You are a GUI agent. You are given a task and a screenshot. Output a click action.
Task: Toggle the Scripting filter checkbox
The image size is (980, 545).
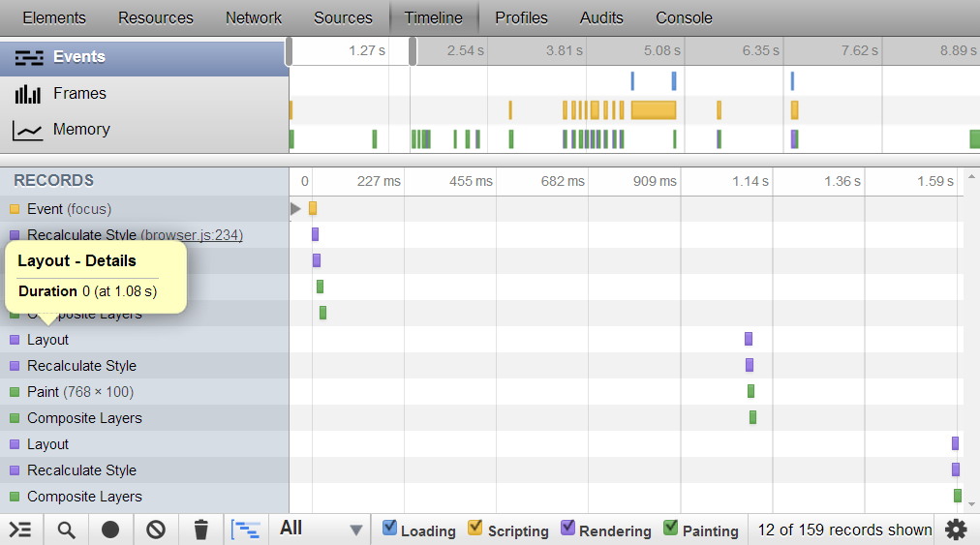475,529
